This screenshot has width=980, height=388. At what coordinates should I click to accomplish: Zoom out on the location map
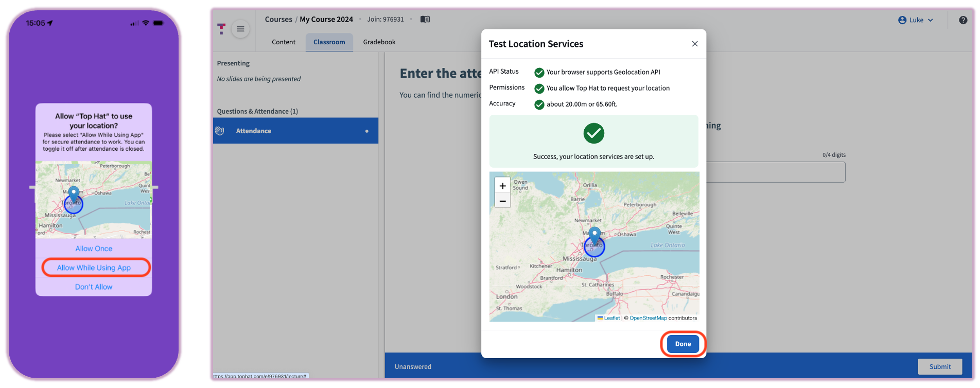click(502, 201)
